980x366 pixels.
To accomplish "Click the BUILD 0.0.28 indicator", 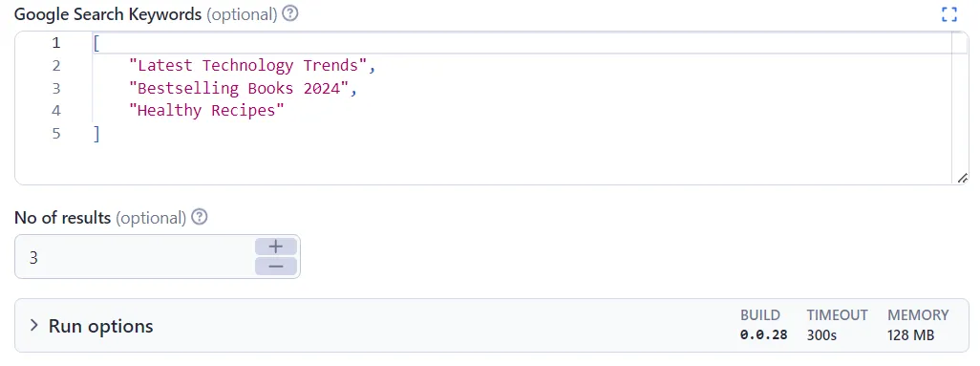I will point(763,325).
